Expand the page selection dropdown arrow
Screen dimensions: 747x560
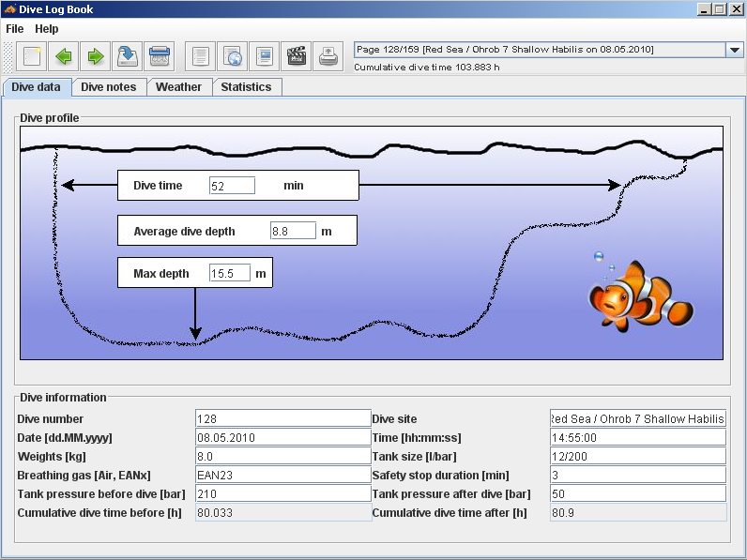pyautogui.click(x=734, y=50)
